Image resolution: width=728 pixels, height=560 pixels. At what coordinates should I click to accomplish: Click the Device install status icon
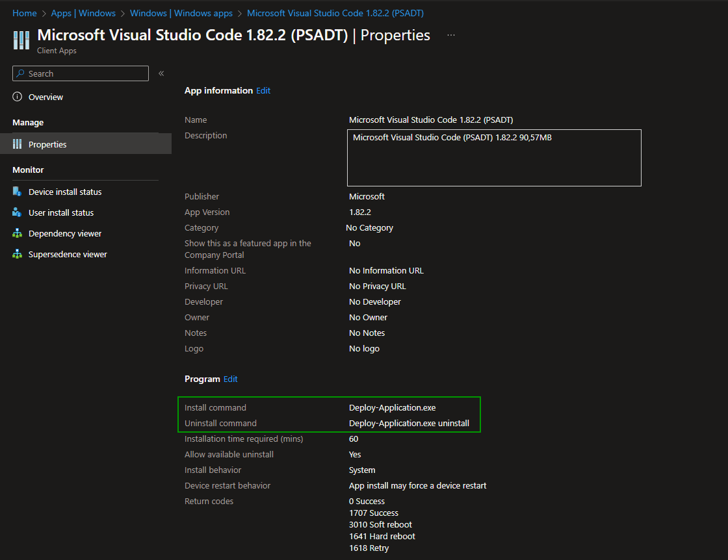coord(18,192)
